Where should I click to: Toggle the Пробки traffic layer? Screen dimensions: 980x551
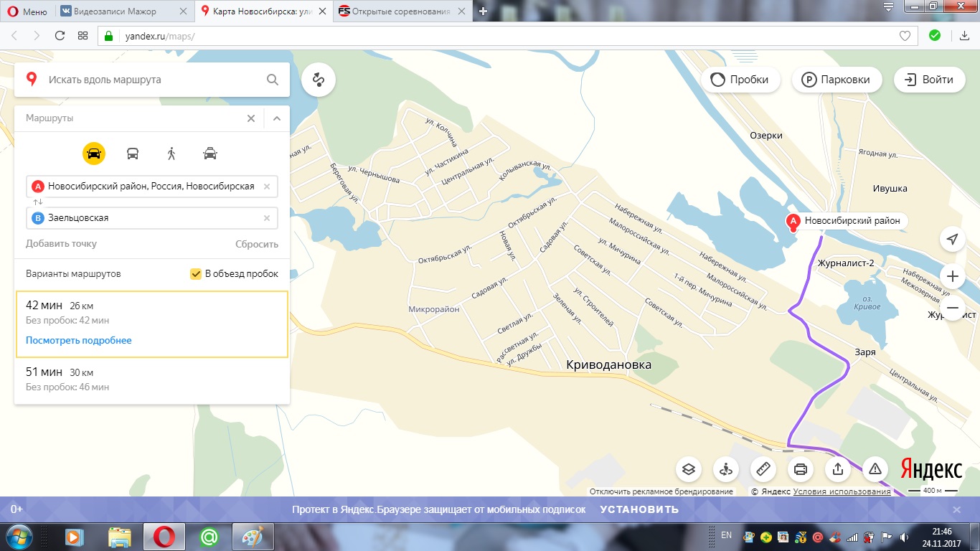(x=740, y=80)
